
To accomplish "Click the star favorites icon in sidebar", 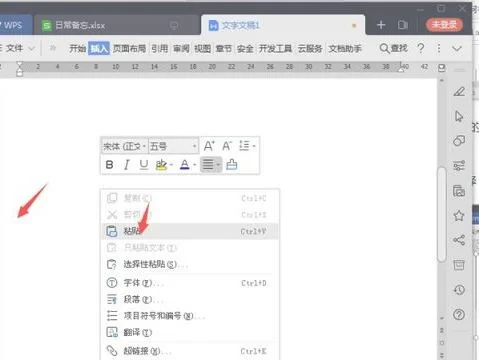I will (x=459, y=215).
